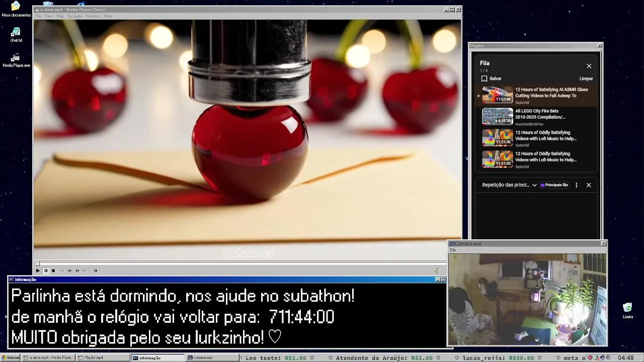The width and height of the screenshot is (644, 362).
Task: Click the '711:44:00' timer text
Action: point(301,317)
